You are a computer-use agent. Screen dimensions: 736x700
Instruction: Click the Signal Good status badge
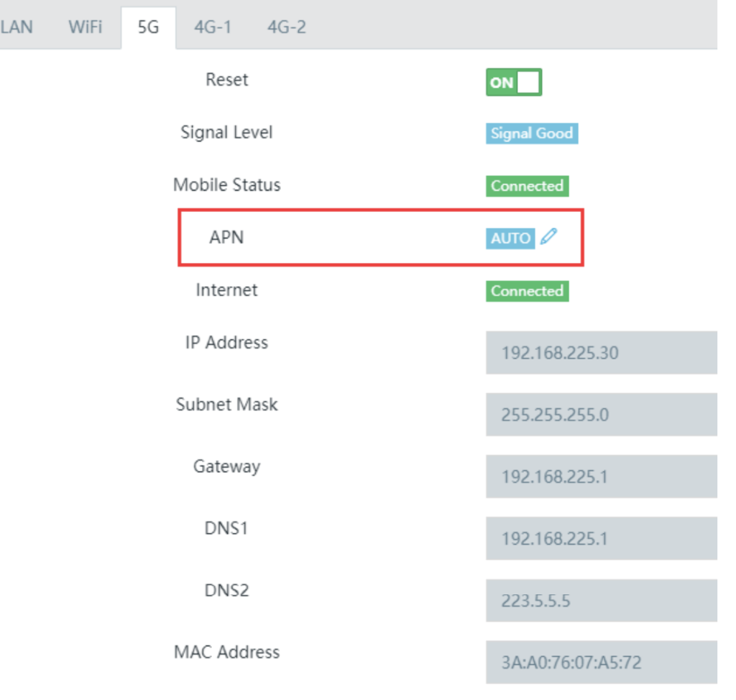point(531,133)
